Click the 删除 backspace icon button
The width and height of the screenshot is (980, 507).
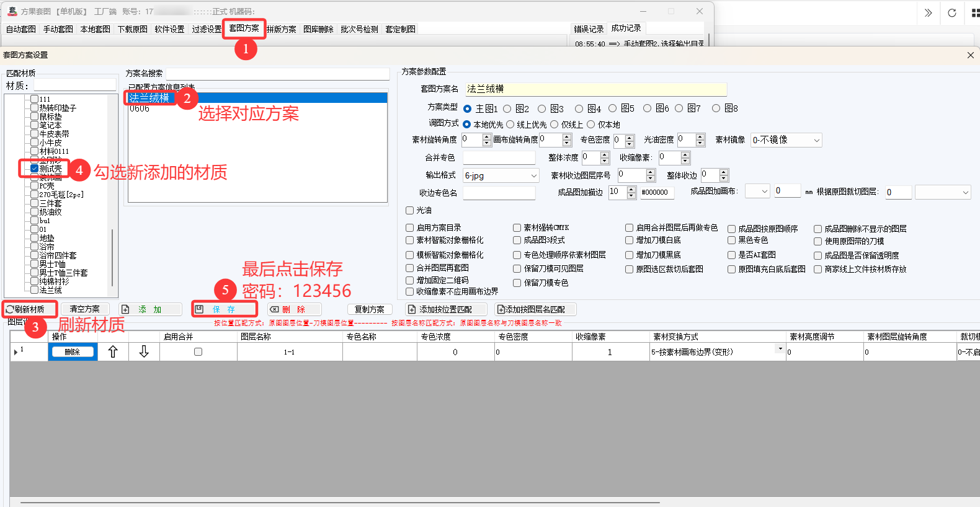[x=274, y=309]
